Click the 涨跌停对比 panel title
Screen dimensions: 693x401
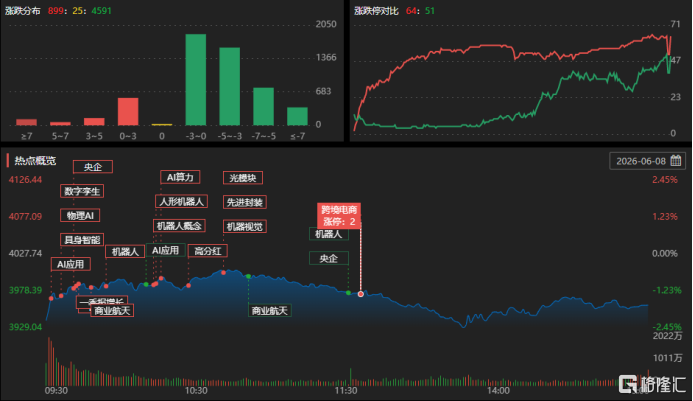pyautogui.click(x=376, y=11)
